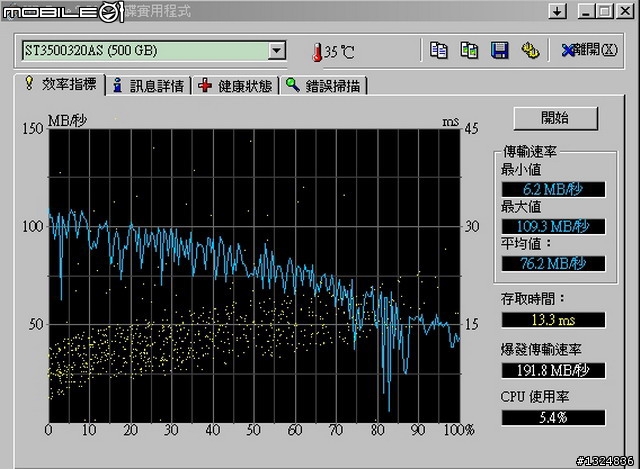Click the copy screenshot to clipboard icon
The height and width of the screenshot is (469, 640).
[468, 50]
